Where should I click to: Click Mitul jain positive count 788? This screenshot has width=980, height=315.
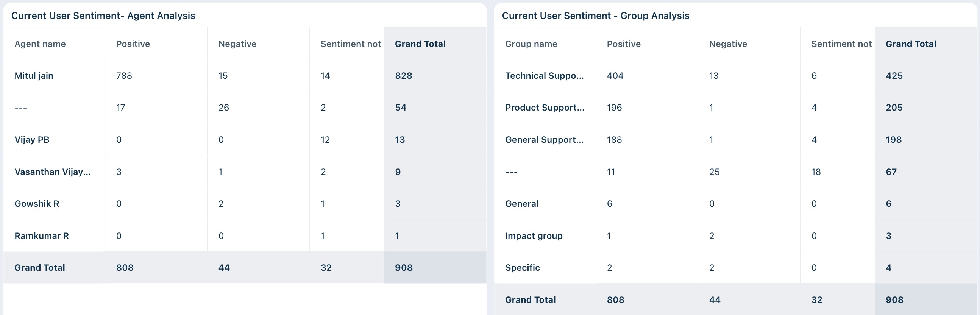click(x=124, y=75)
